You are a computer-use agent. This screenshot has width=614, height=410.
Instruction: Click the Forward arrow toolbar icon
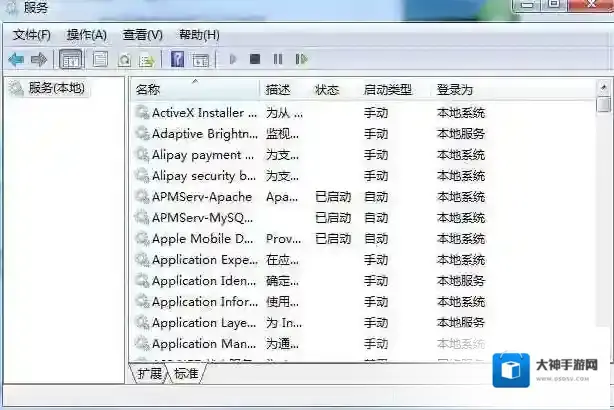[x=39, y=60]
